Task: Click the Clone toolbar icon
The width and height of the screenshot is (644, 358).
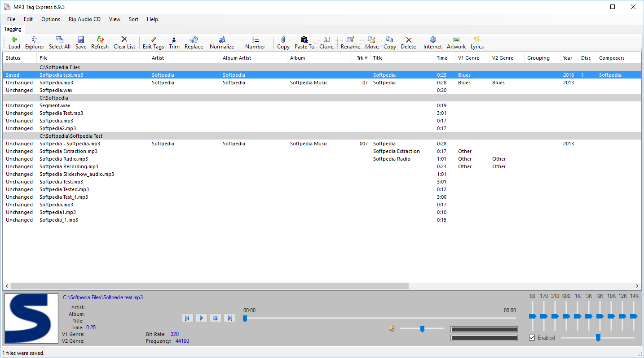Action: [326, 40]
